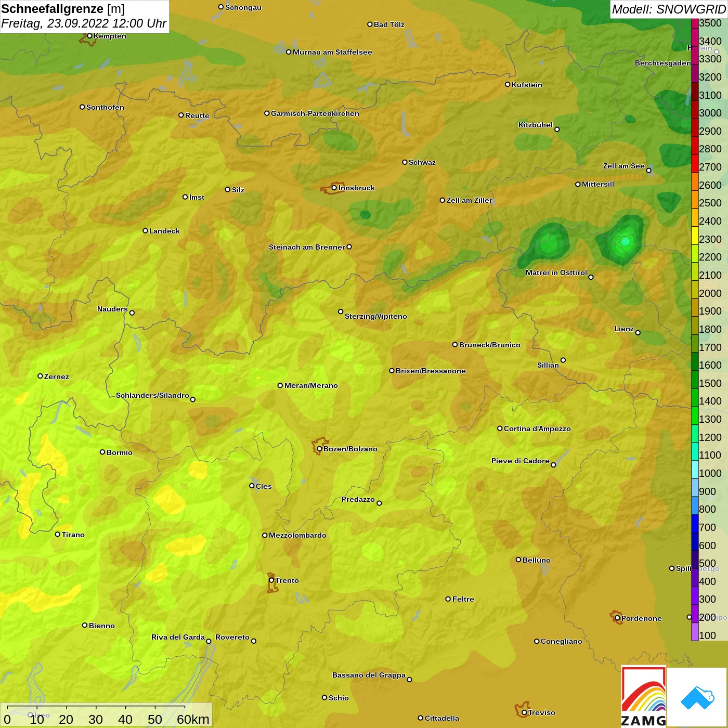Click the 'Murnau am Staffelsee' label

coord(332,52)
